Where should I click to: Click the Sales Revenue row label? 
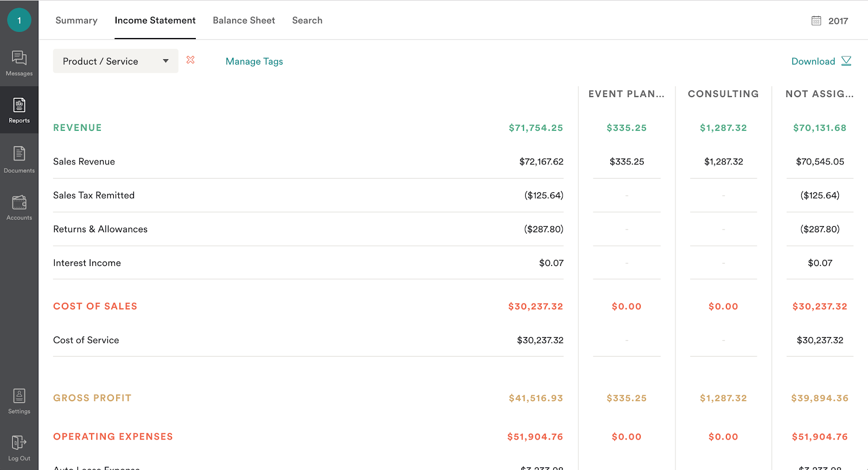84,161
